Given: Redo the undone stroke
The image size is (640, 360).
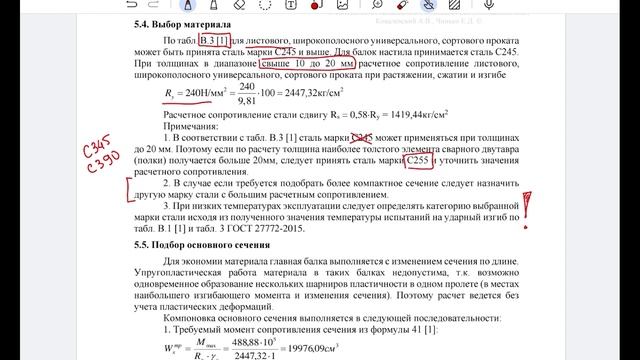Looking at the screenshot, I should pyautogui.click(x=153, y=4).
